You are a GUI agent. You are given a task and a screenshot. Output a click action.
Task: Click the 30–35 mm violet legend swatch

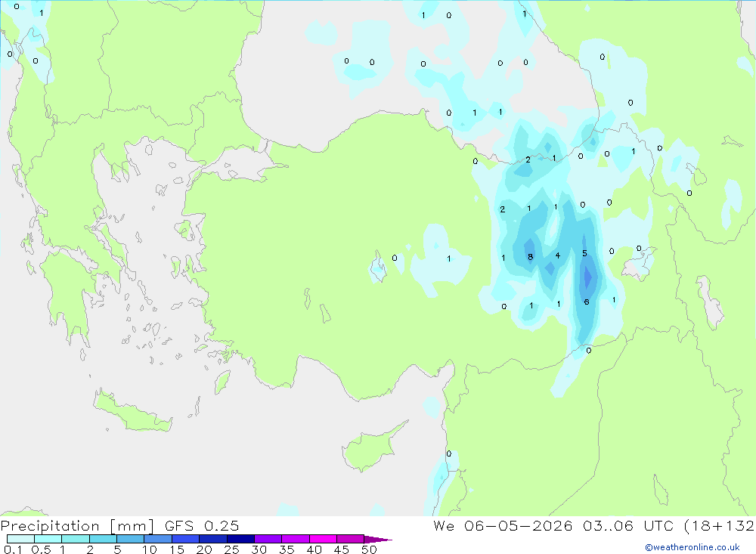point(268,539)
